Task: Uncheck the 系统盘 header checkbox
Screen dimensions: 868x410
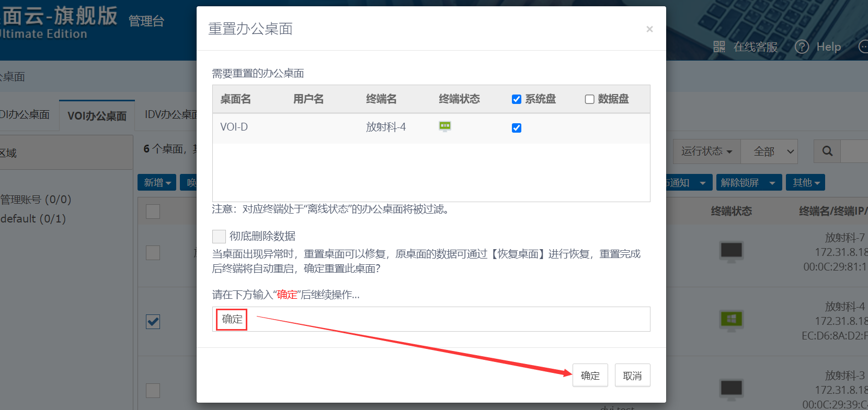Action: click(x=517, y=99)
